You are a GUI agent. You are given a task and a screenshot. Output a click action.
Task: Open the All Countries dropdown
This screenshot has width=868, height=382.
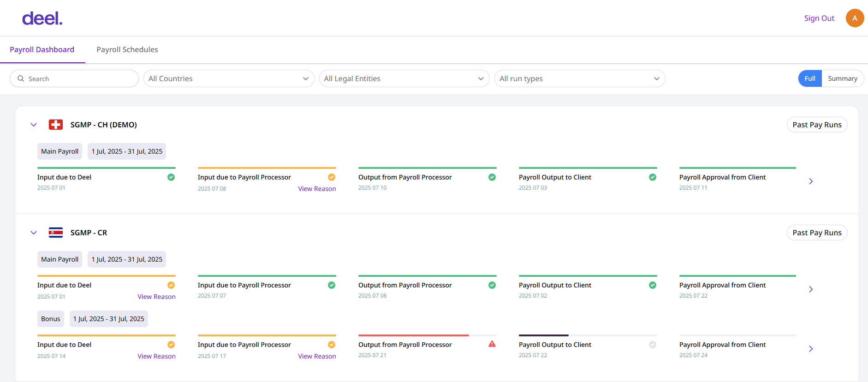(229, 78)
